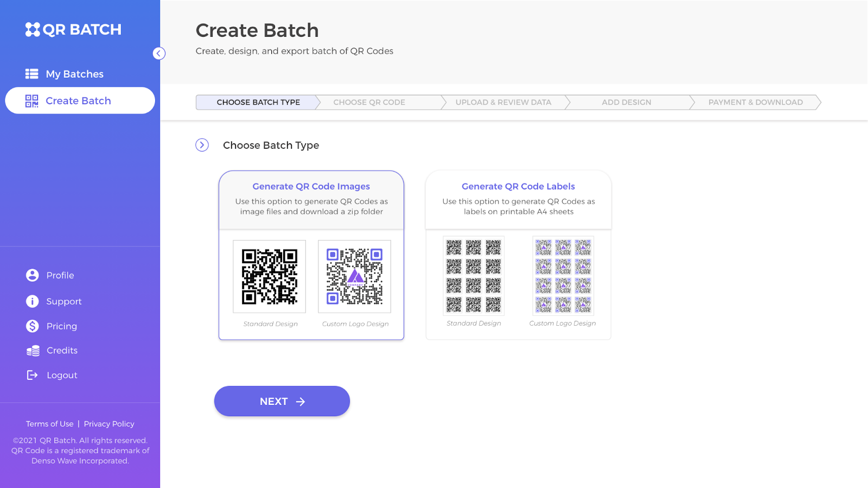Click the Standard Design labels sheet thumbnail

click(474, 276)
